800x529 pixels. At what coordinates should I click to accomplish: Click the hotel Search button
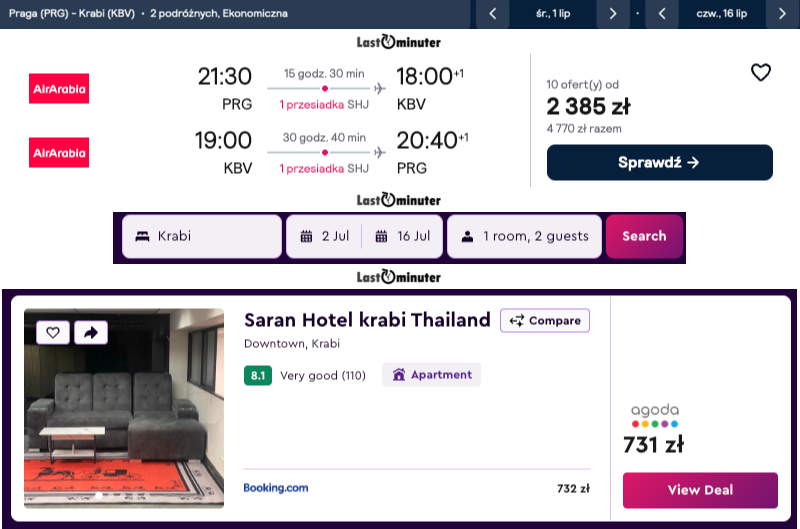[x=644, y=236]
